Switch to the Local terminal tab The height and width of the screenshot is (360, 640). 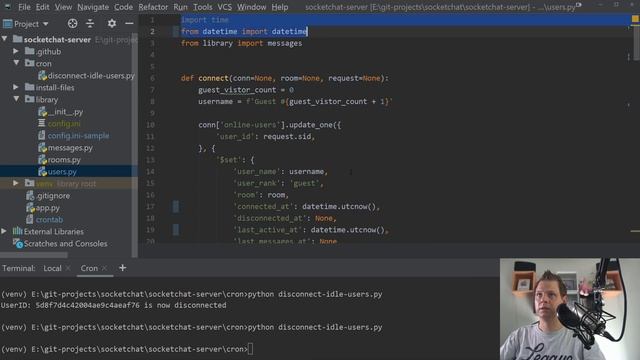[x=52, y=268]
